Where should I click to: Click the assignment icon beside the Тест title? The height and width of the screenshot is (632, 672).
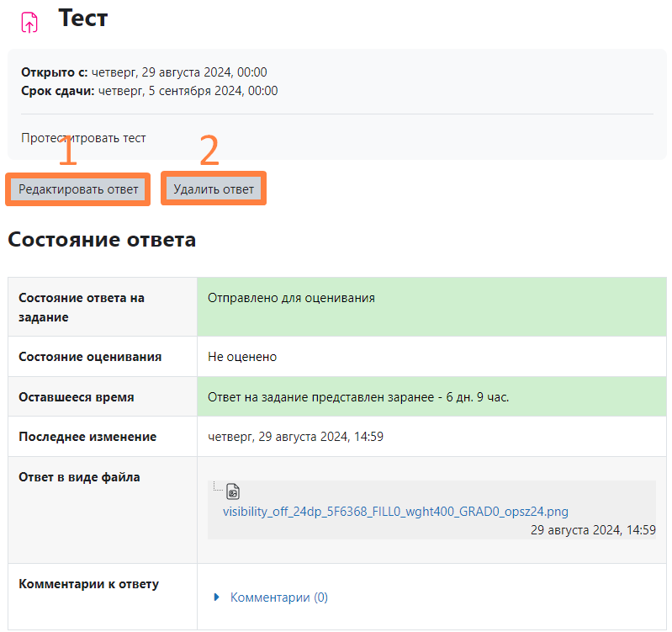pos(29,22)
